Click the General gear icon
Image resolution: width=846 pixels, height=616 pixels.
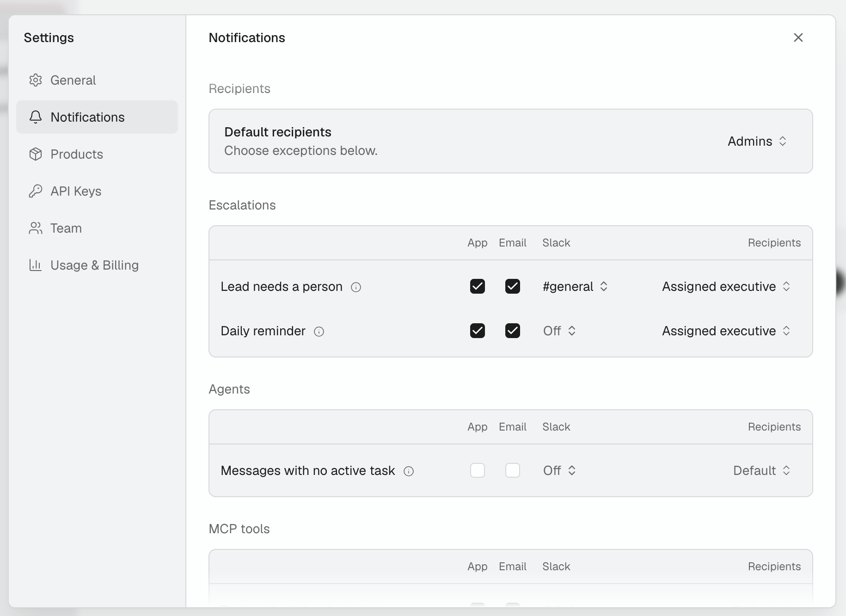[36, 80]
